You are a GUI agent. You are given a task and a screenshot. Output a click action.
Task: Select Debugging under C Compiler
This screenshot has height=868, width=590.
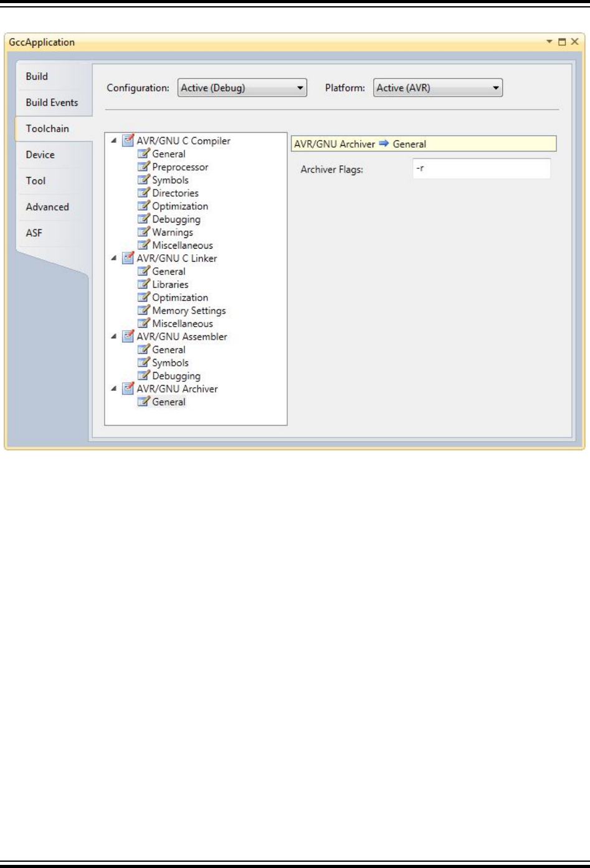[176, 219]
